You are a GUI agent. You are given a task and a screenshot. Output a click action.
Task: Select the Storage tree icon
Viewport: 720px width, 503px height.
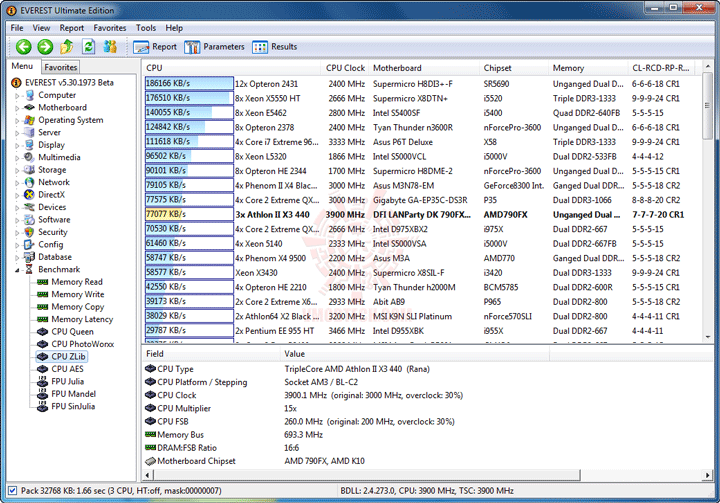coord(30,170)
